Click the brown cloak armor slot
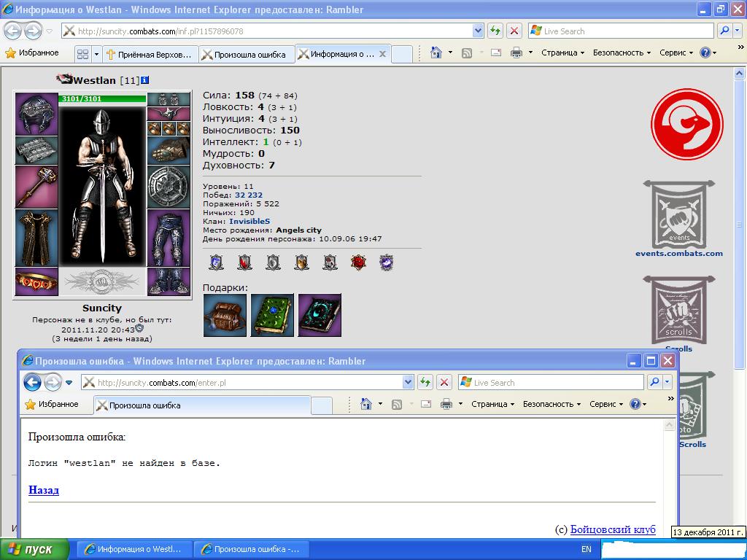The width and height of the screenshot is (747, 560). pyautogui.click(x=36, y=238)
